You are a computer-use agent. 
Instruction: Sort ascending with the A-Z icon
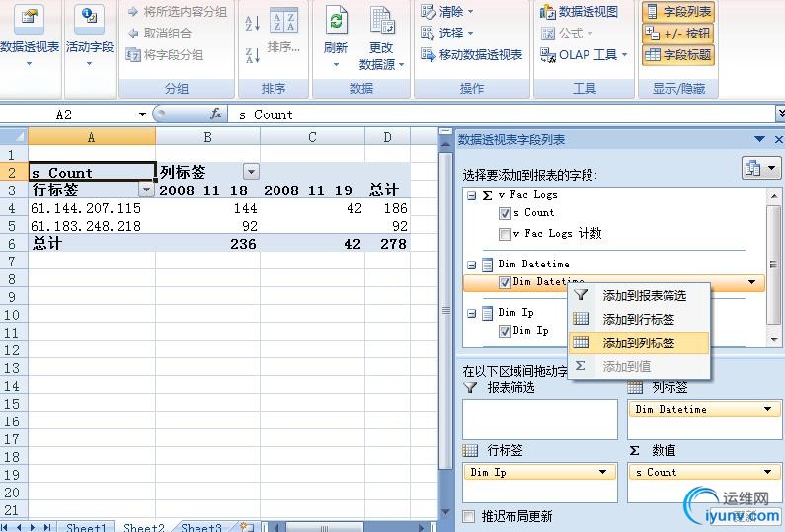[252, 23]
